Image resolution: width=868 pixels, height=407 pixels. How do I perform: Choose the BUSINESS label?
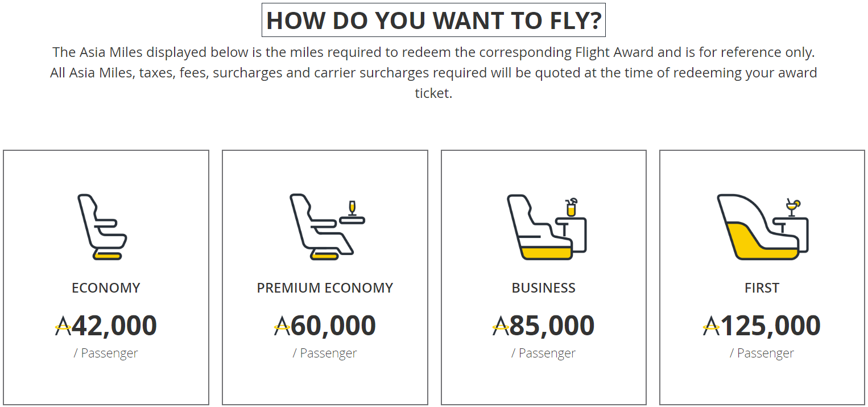(x=544, y=288)
